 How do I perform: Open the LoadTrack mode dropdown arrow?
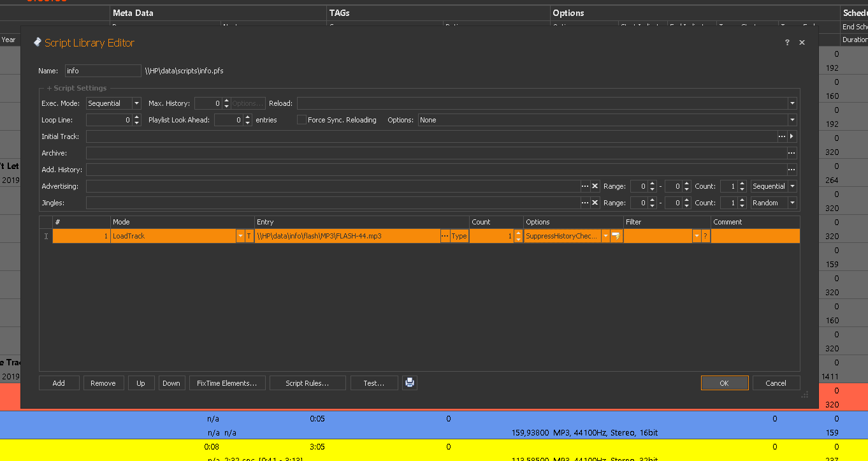(240, 236)
